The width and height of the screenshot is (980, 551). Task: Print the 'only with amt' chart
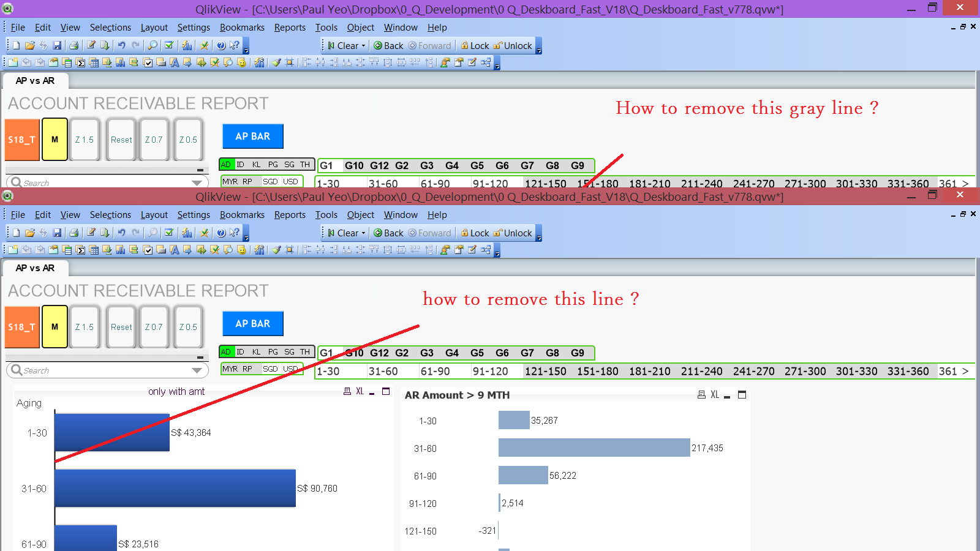(x=347, y=391)
